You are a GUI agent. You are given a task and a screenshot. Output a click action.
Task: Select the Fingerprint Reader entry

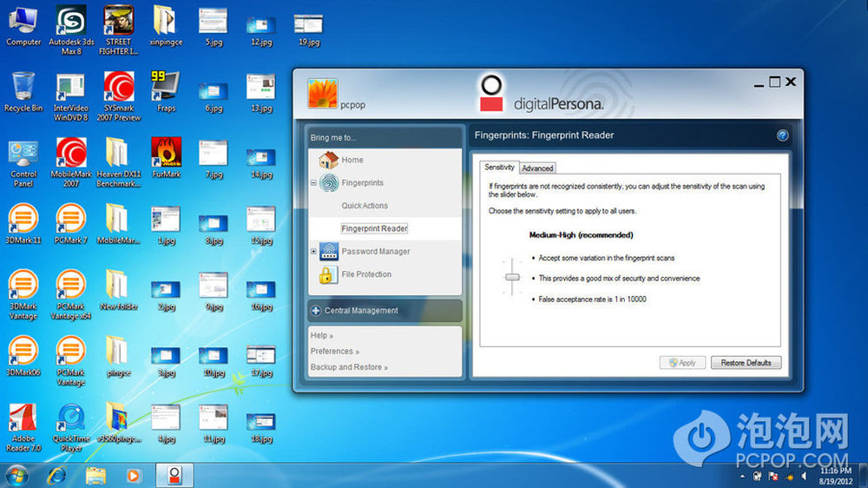[374, 228]
